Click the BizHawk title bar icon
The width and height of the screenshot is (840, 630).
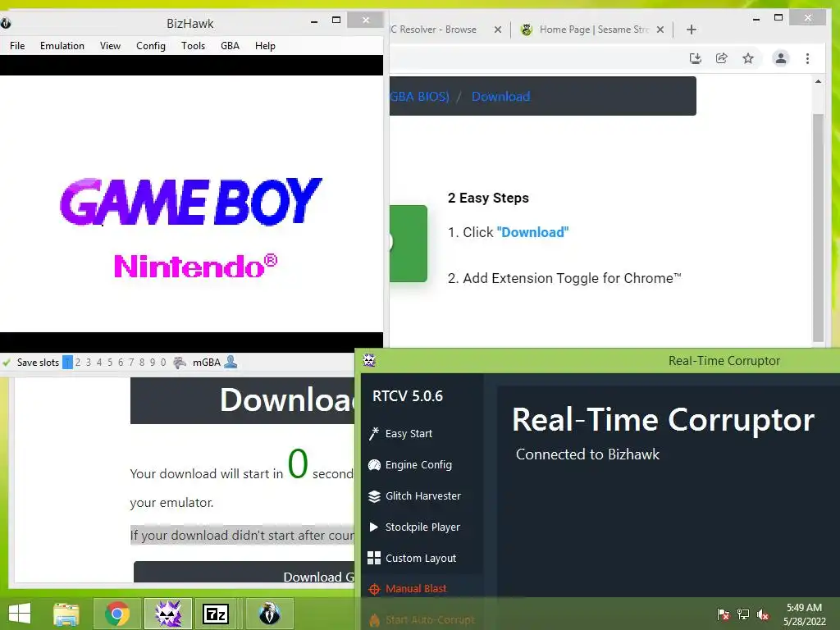[6, 23]
